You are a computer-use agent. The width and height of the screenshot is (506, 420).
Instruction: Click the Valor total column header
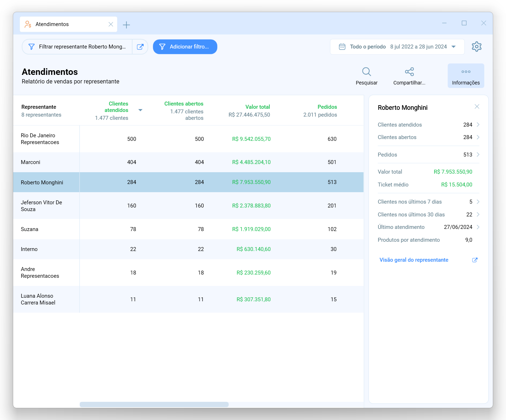point(258,107)
